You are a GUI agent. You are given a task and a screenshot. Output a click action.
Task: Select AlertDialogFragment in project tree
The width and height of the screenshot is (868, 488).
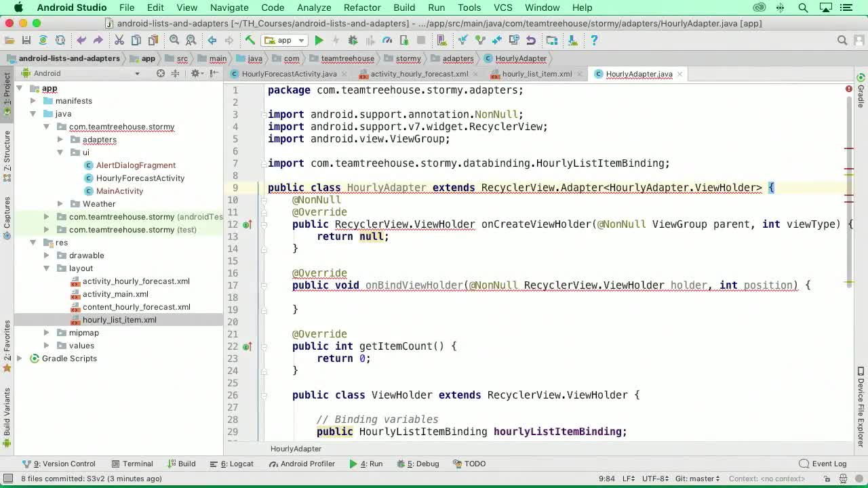136,165
